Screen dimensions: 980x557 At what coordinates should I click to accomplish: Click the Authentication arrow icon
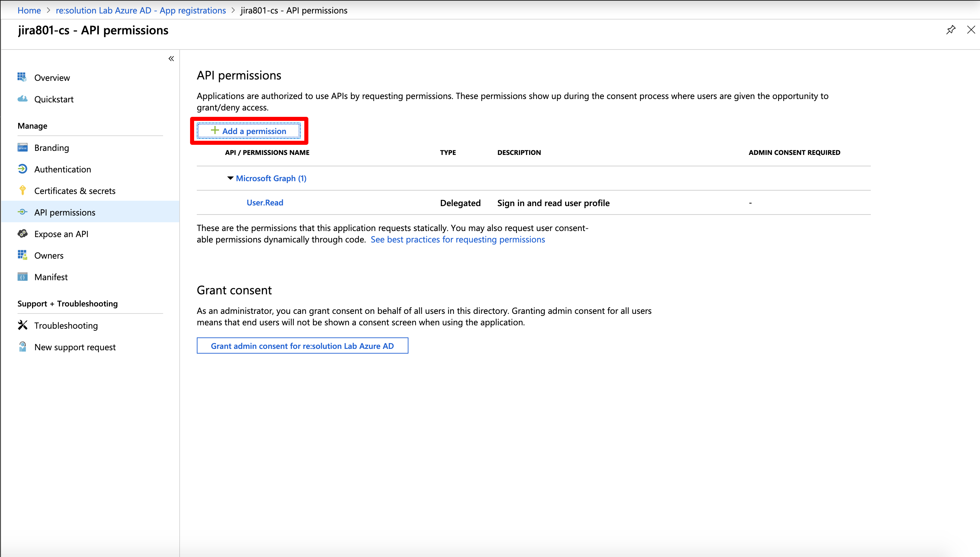tap(22, 169)
